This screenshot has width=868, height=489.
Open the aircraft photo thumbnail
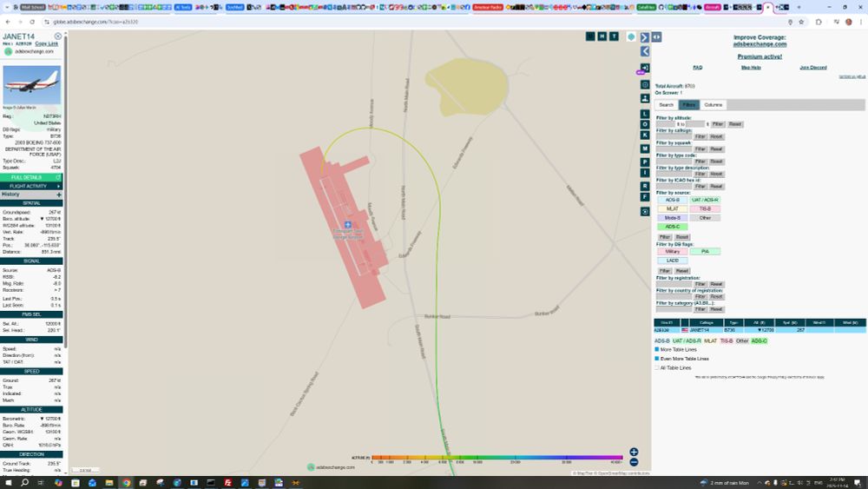[31, 85]
